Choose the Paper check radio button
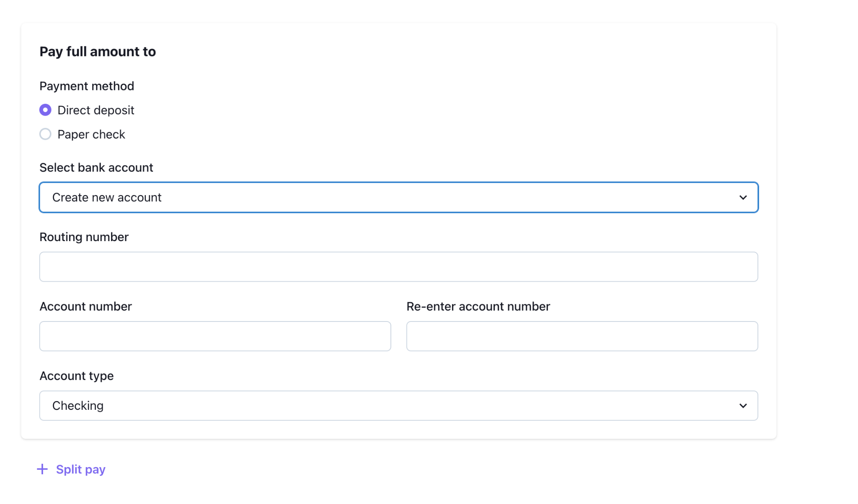Screen dimensions: 858x504 [45, 134]
